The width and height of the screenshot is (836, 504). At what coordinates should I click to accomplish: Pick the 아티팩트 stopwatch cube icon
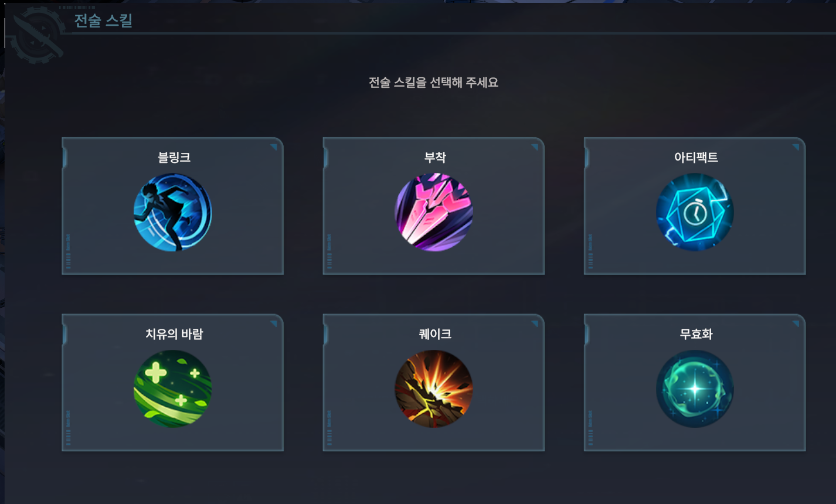point(695,213)
